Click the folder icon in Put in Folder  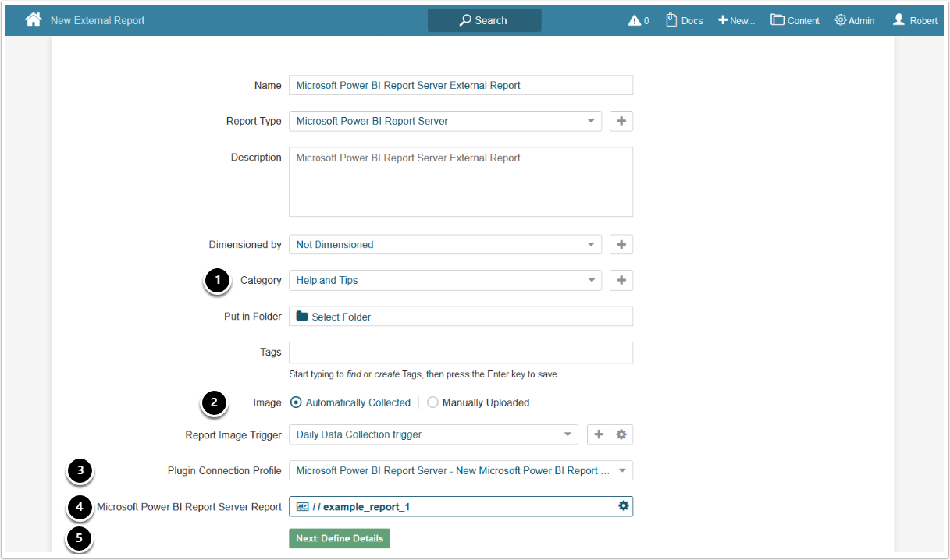tap(302, 316)
